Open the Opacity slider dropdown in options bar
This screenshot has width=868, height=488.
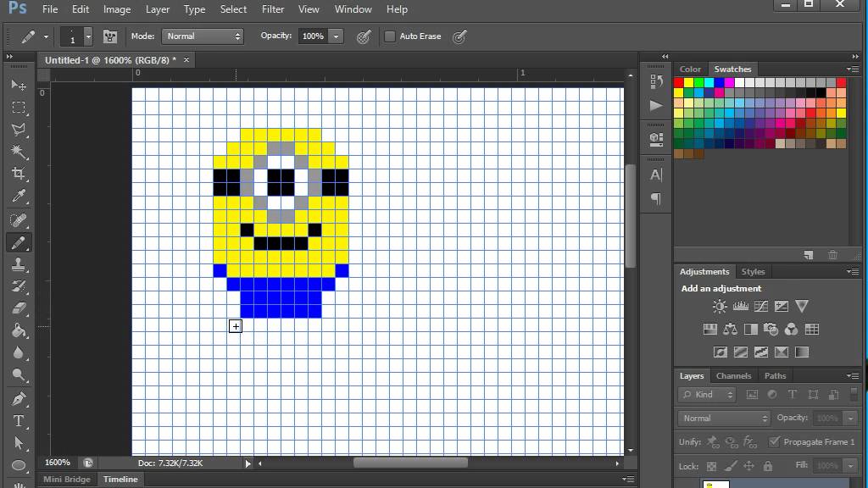click(336, 36)
